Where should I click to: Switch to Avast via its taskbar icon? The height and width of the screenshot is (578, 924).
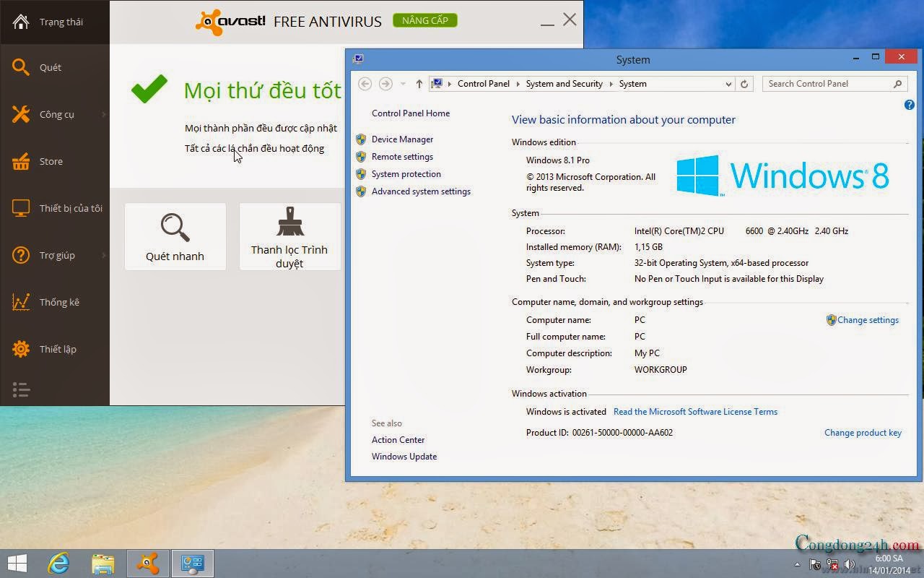point(148,564)
